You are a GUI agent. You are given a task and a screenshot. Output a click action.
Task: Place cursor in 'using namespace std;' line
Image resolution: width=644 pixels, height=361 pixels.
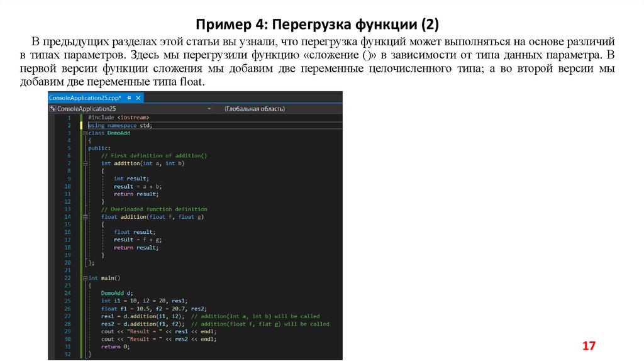click(120, 125)
